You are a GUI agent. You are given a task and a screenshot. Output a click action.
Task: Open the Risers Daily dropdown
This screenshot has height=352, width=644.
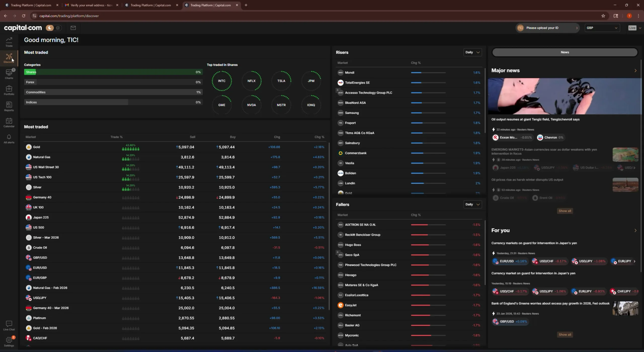click(x=472, y=52)
